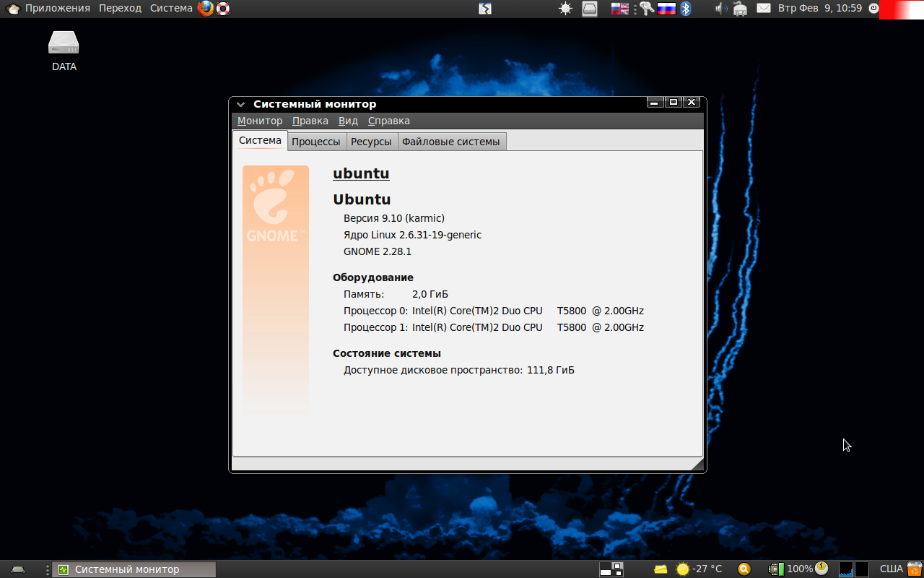The width and height of the screenshot is (924, 578).
Task: Click the envelope mail indicator icon
Action: [x=763, y=9]
